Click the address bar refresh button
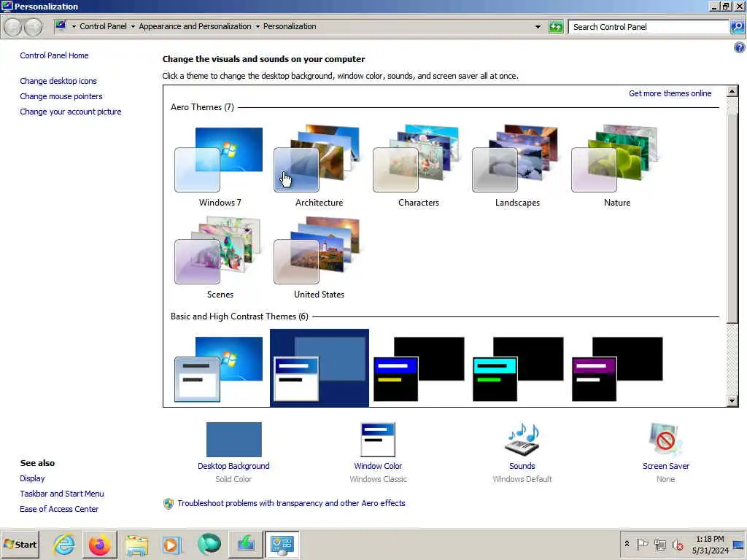 tap(555, 27)
